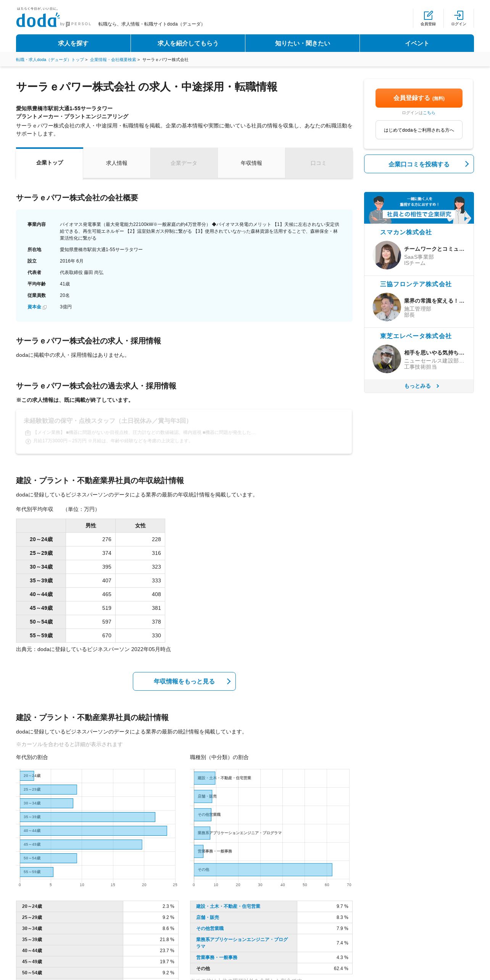Click the 資本金 link

(x=34, y=307)
